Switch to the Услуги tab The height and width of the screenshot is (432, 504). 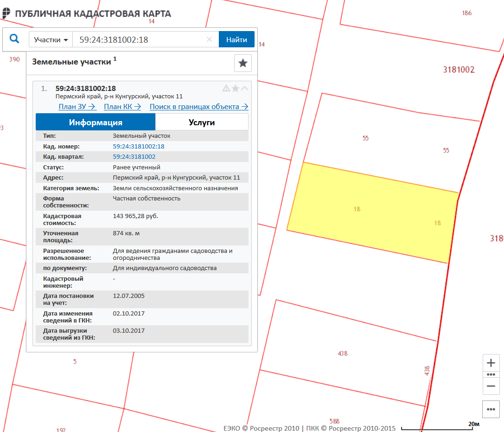202,122
